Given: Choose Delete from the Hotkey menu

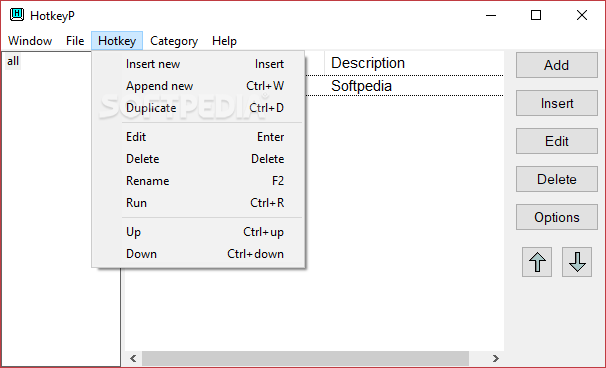Looking at the screenshot, I should (x=198, y=159).
